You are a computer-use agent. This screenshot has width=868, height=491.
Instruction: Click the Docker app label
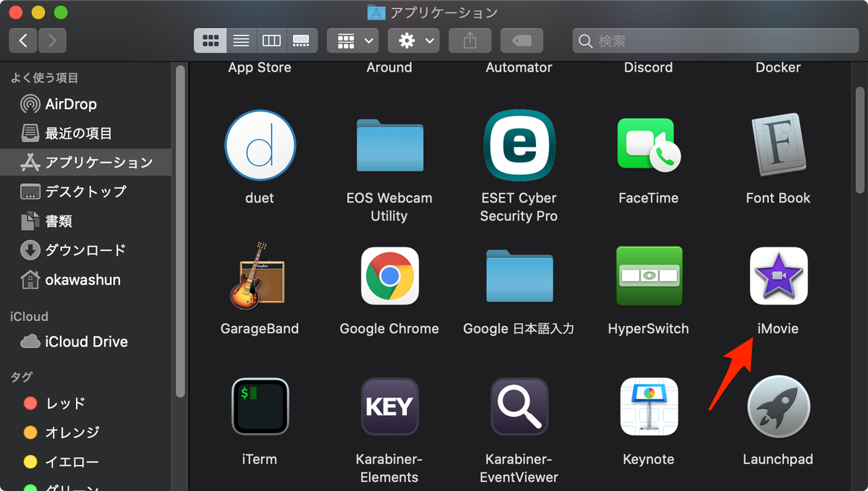tap(778, 67)
